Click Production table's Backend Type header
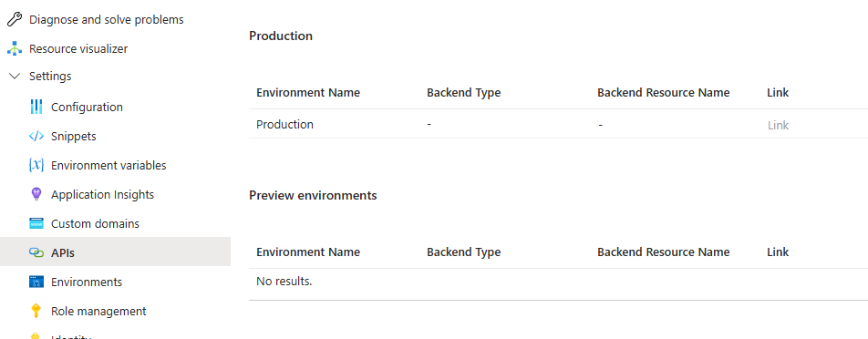868x339 pixels. click(x=463, y=92)
